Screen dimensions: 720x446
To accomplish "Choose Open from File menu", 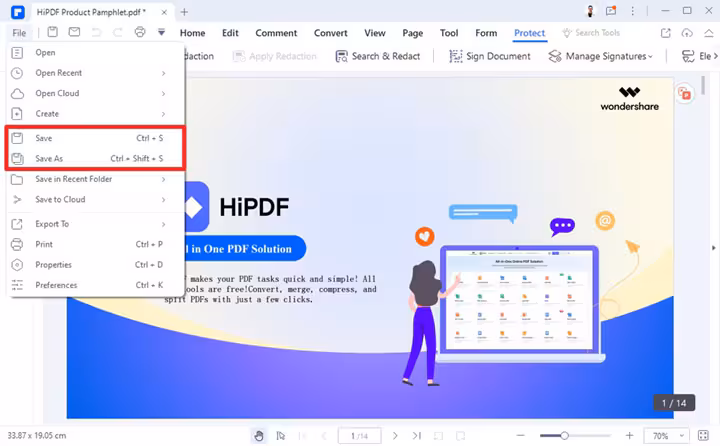I will (95, 52).
